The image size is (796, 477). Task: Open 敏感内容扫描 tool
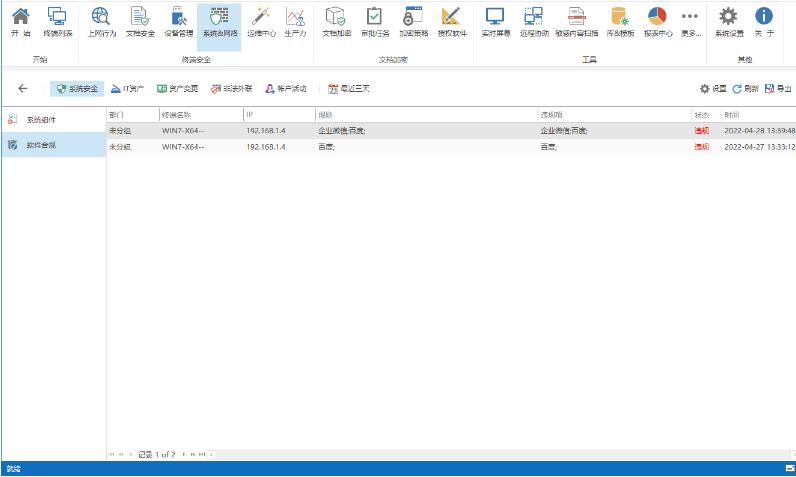pos(577,22)
